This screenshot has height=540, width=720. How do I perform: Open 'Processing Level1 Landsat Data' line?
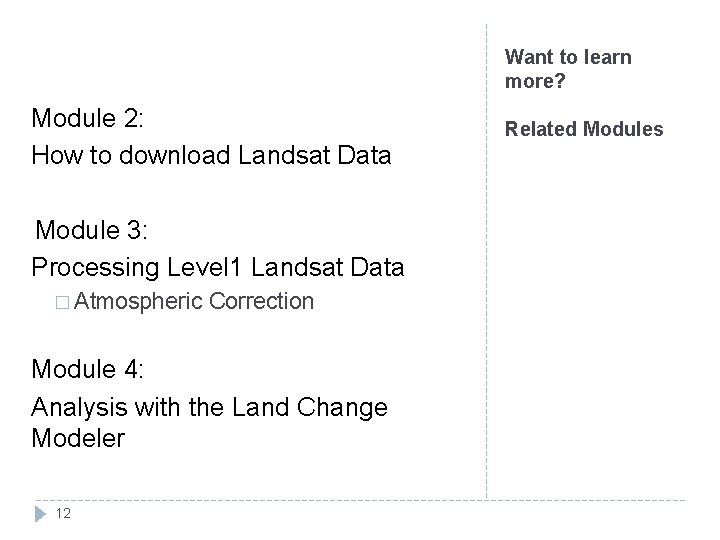pos(218,267)
